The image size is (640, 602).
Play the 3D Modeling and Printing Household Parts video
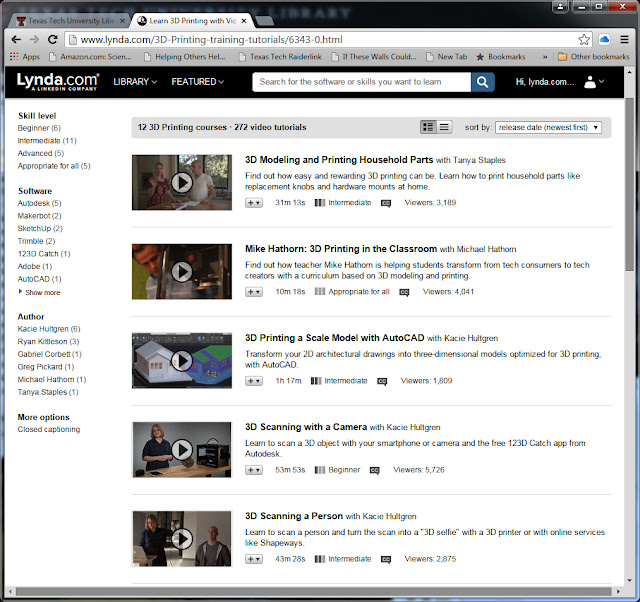[182, 182]
